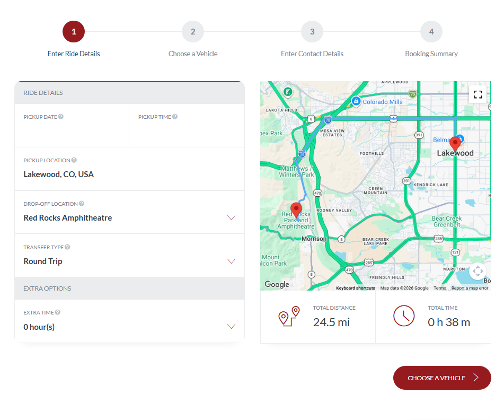This screenshot has height=420, width=504.
Task: Click Map data ©2026 Google text
Action: pyautogui.click(x=404, y=288)
